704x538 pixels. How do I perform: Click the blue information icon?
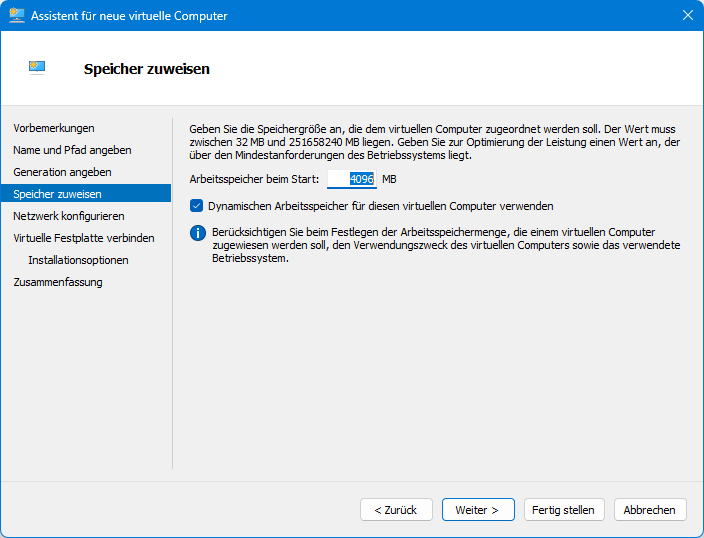pos(197,233)
